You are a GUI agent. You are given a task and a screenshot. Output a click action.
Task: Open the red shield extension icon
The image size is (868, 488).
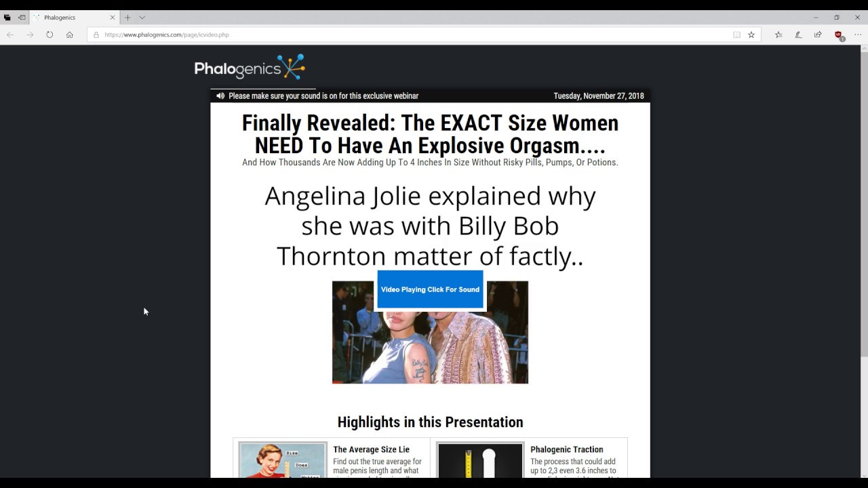839,35
